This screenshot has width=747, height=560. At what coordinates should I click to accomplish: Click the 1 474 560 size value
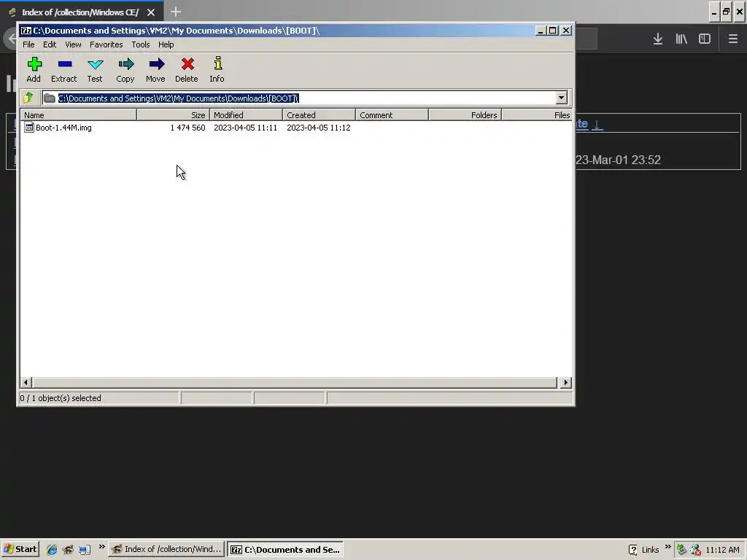click(187, 128)
